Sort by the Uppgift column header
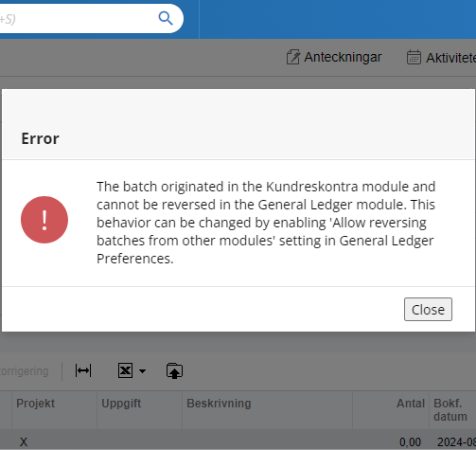 tap(121, 404)
